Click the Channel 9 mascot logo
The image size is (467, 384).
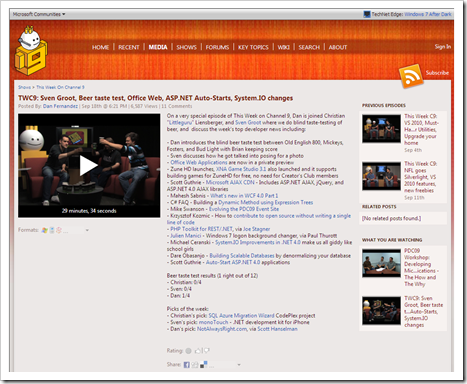(31, 51)
